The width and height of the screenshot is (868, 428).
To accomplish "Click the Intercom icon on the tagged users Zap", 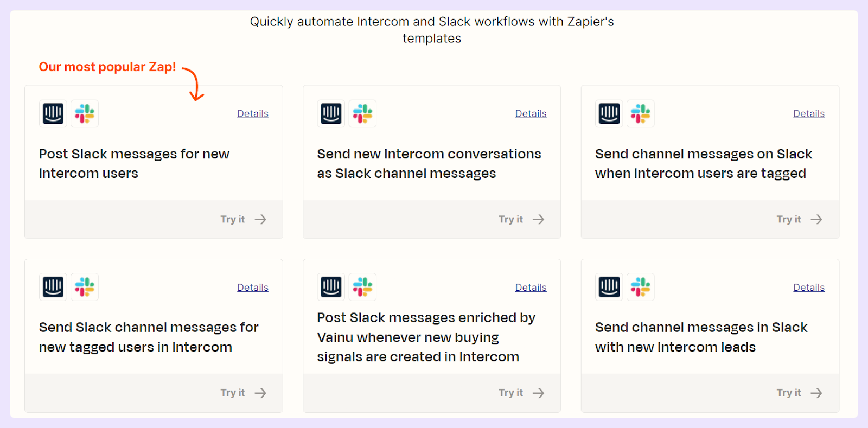I will click(x=609, y=113).
